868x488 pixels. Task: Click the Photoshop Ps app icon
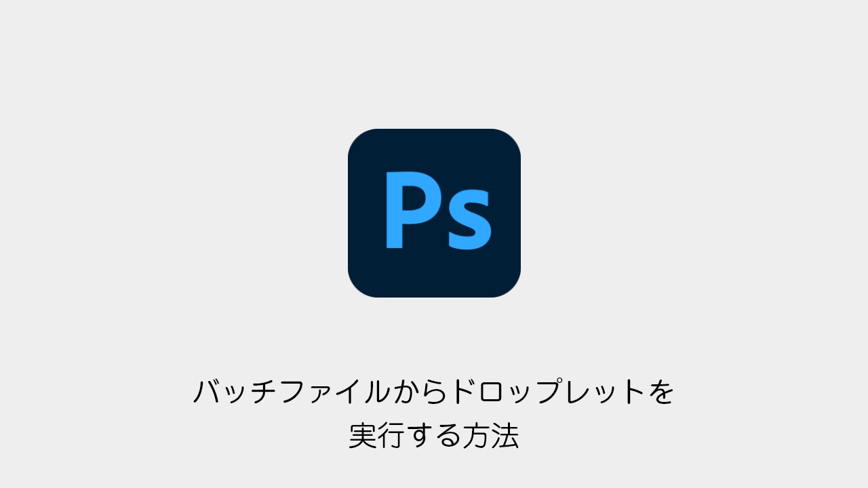click(x=434, y=213)
